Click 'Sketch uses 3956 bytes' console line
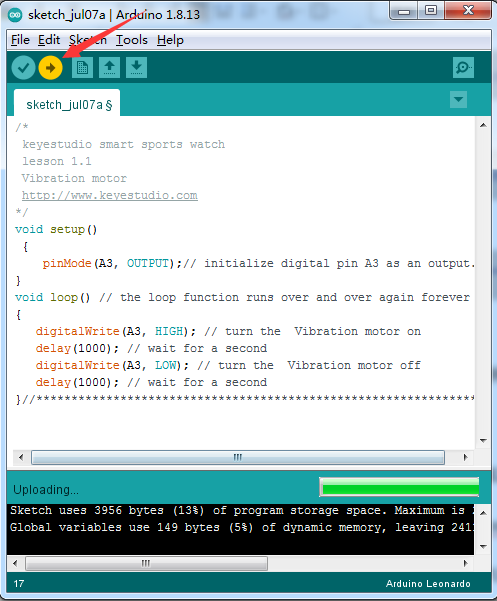This screenshot has width=497, height=601. pos(241,511)
